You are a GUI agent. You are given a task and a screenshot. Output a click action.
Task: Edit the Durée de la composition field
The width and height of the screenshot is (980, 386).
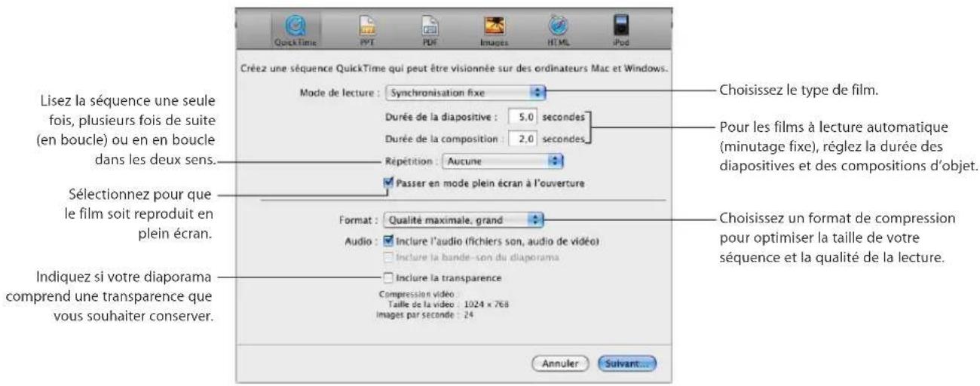(x=524, y=138)
